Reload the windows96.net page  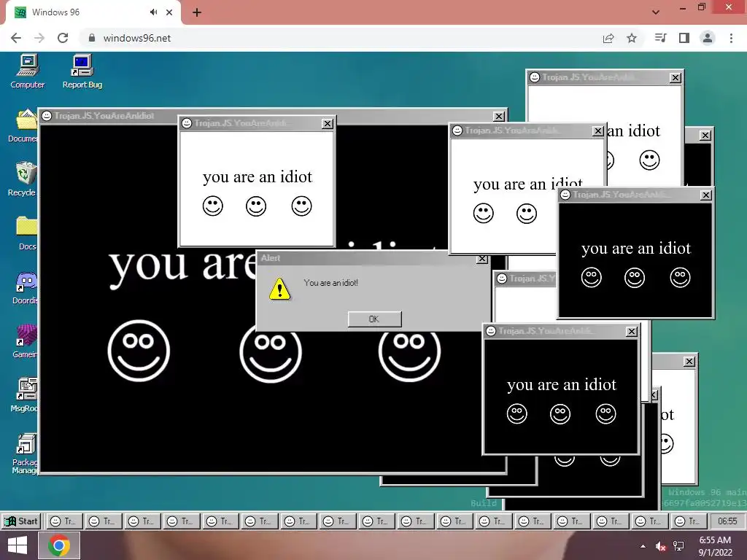(63, 38)
